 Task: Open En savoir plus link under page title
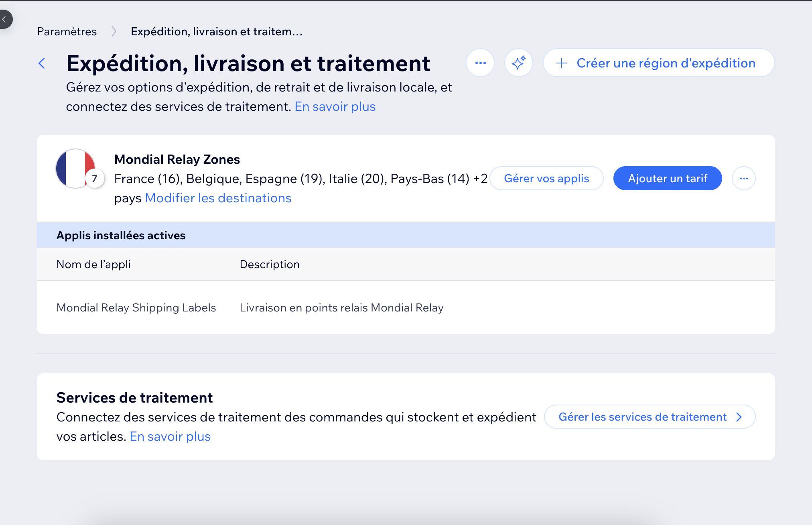click(x=335, y=106)
